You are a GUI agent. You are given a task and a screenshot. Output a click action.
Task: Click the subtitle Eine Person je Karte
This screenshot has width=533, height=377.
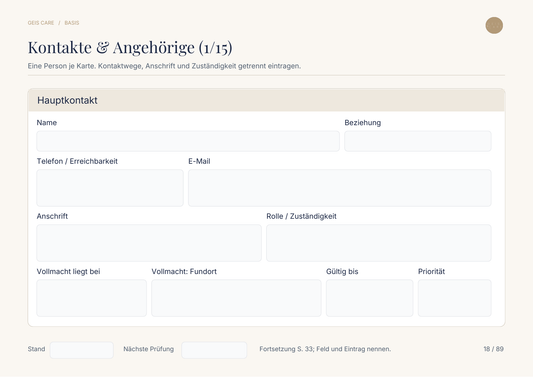click(164, 66)
